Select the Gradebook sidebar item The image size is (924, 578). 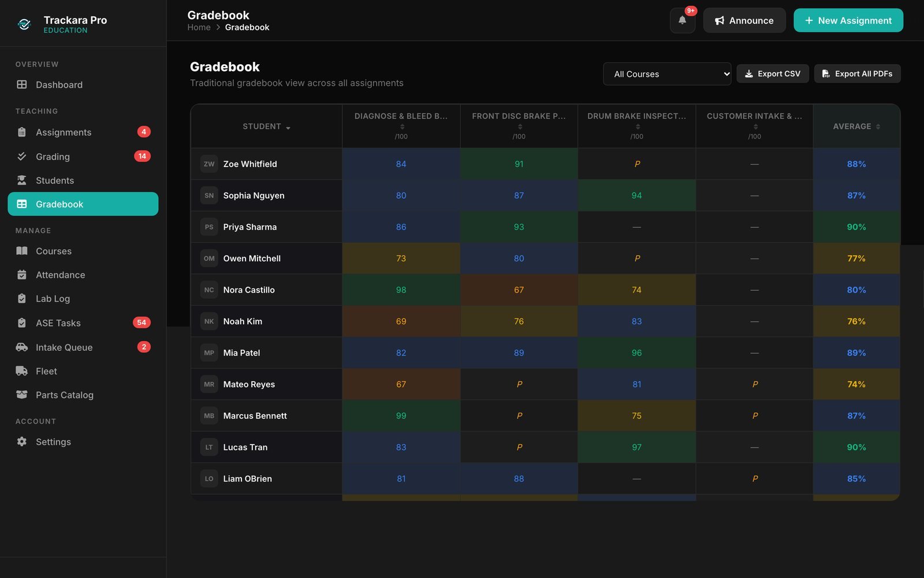pos(83,204)
